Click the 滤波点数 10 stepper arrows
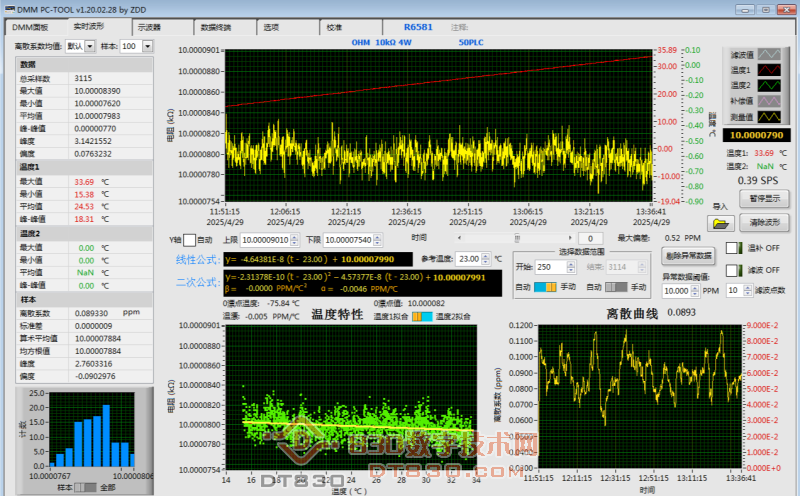Screen dimensions: 800x496 747,290
